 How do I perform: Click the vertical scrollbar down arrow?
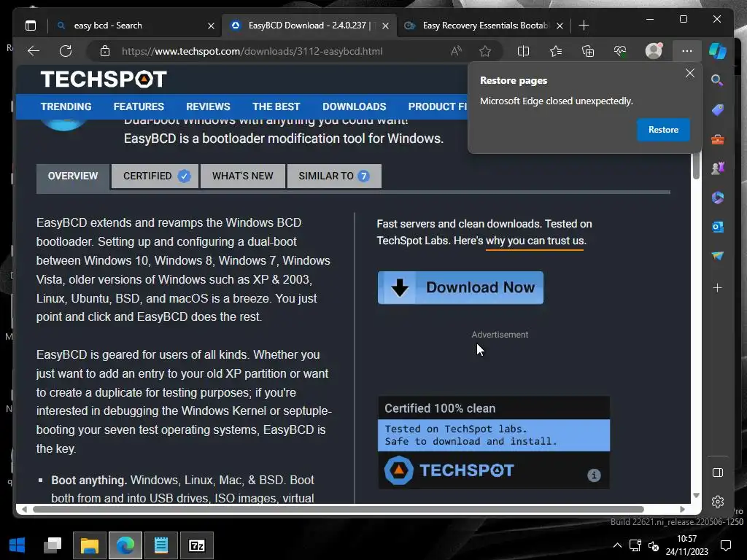[x=696, y=495]
